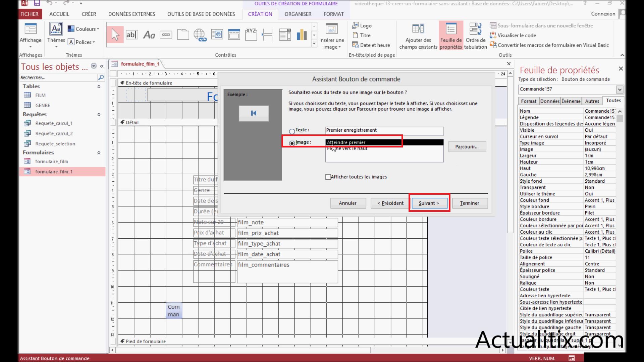Open Ordre de tabulation

pos(475,36)
